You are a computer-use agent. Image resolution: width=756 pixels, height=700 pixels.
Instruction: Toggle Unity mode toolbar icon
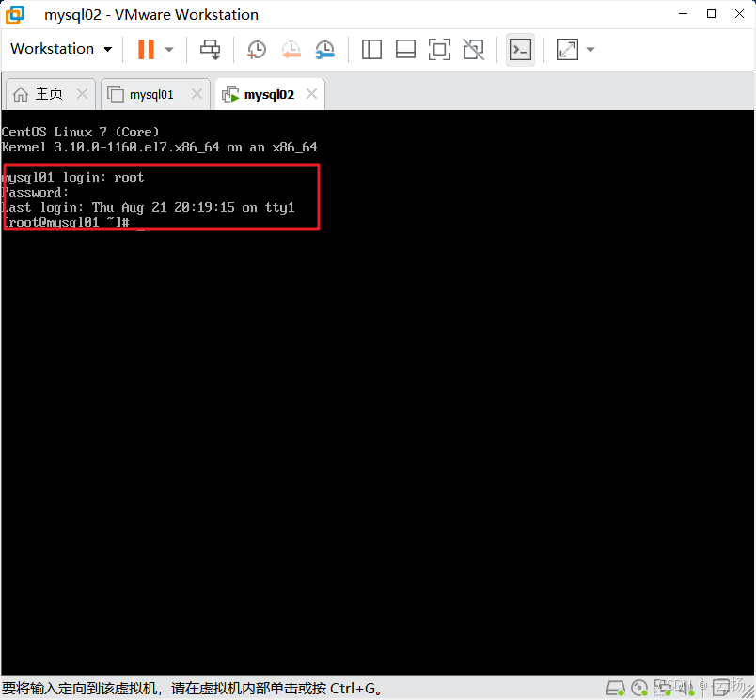pos(474,49)
